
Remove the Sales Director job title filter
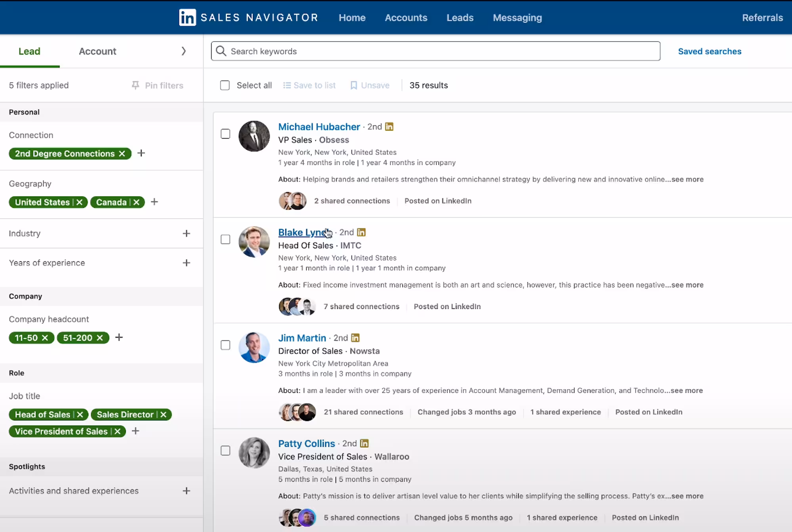(164, 414)
